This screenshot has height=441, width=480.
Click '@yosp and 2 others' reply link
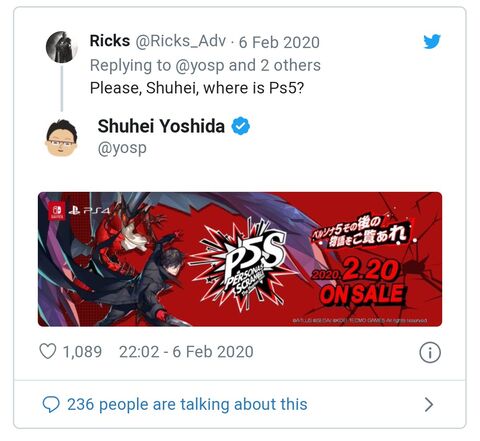(x=248, y=65)
